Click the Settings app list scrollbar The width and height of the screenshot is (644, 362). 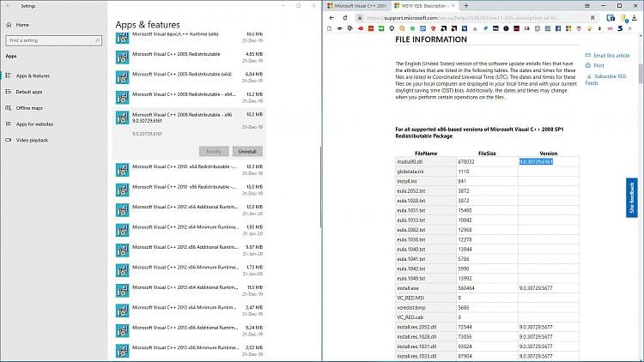(321, 187)
